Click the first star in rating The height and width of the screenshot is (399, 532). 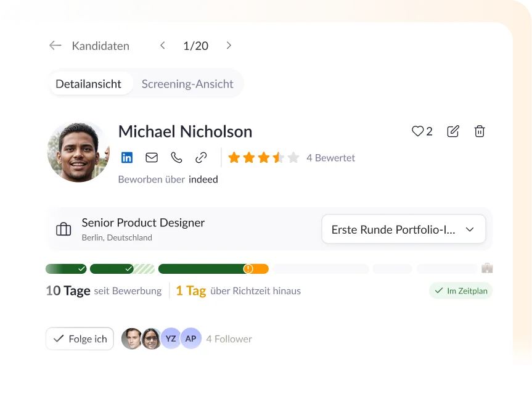(234, 157)
